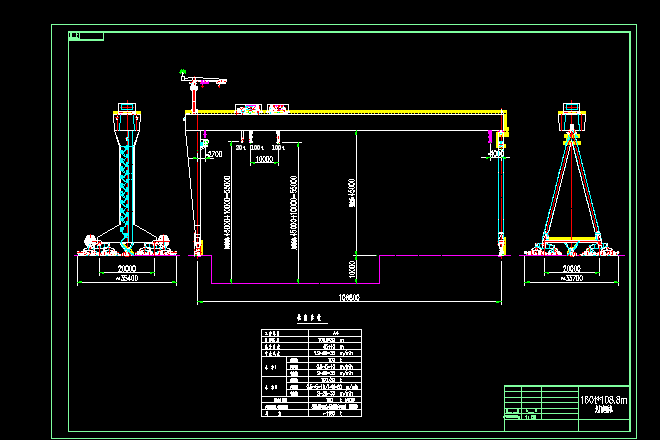This screenshot has height=440, width=660.
Task: Select the A4 cell in parameter table
Action: (335, 333)
